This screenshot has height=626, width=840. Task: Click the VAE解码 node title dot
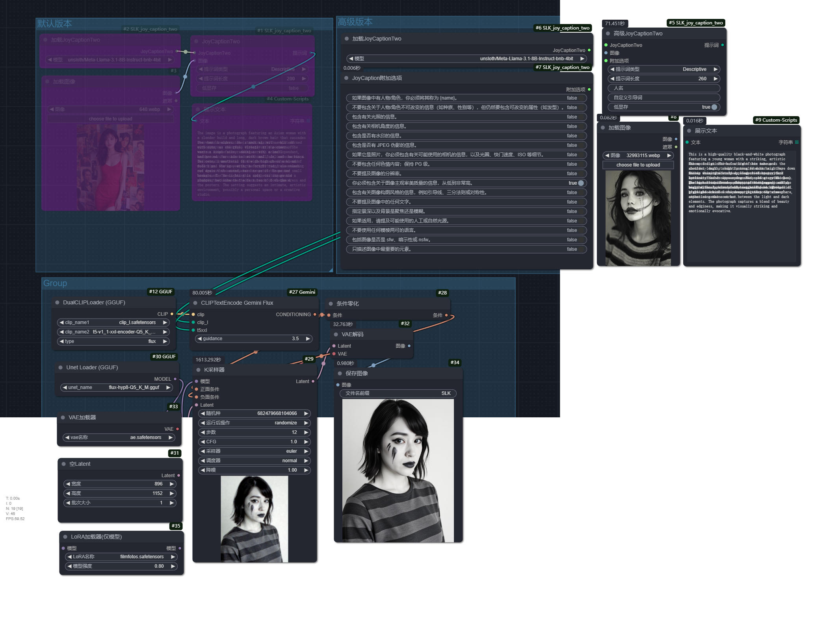[336, 334]
